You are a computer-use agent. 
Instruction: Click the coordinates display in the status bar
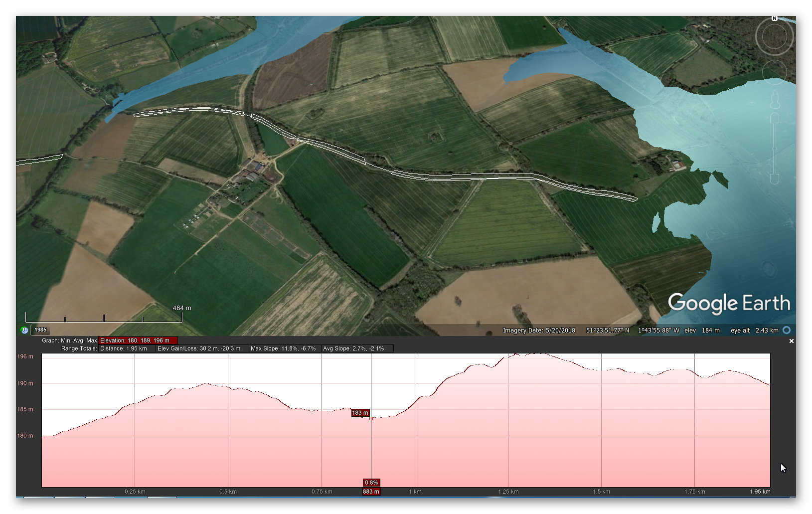(x=631, y=330)
